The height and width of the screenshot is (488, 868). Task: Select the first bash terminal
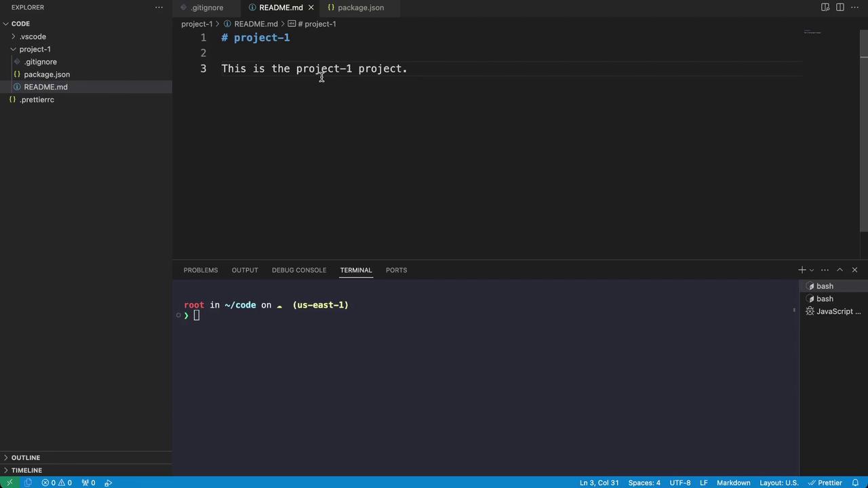pos(833,286)
